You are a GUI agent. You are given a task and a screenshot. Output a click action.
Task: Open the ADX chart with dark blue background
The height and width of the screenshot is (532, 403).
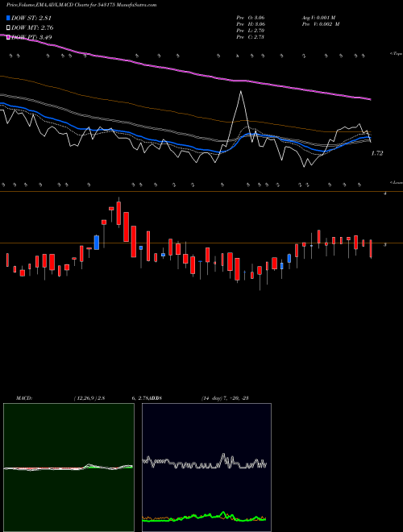[206, 468]
